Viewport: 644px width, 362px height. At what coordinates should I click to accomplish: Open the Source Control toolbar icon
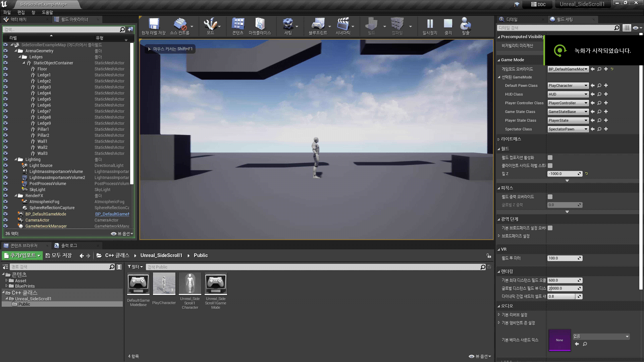tap(180, 24)
